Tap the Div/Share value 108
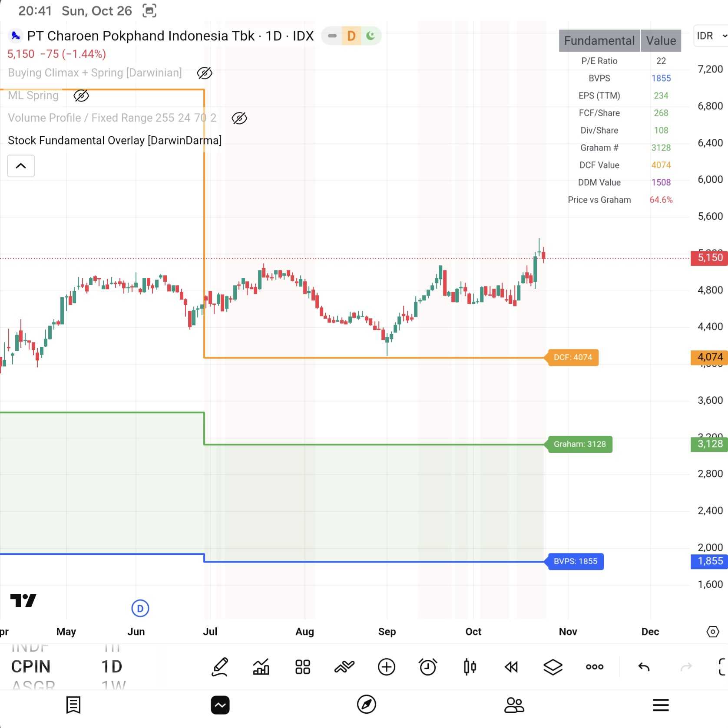728x728 pixels. [x=661, y=130]
